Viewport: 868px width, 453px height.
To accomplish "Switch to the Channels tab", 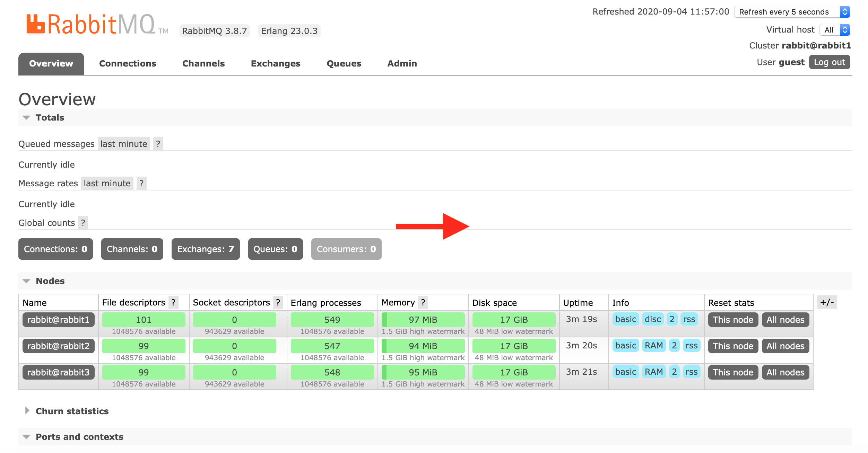I will (x=203, y=64).
